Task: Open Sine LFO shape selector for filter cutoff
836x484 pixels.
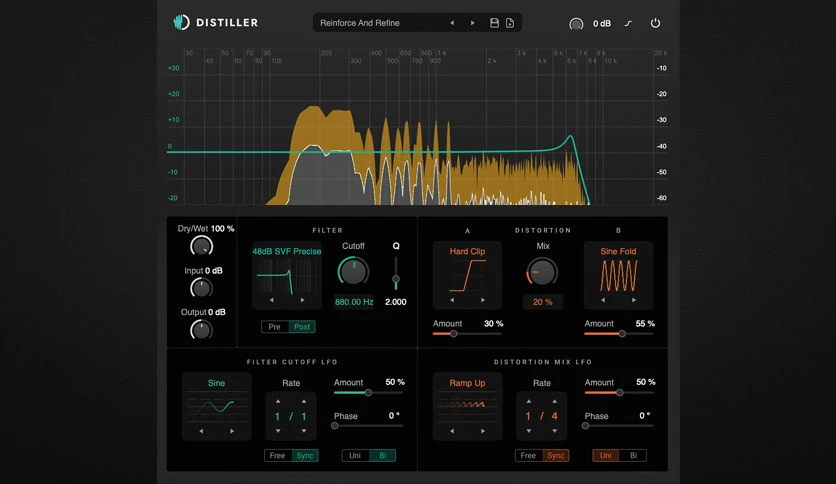Action: tap(216, 383)
